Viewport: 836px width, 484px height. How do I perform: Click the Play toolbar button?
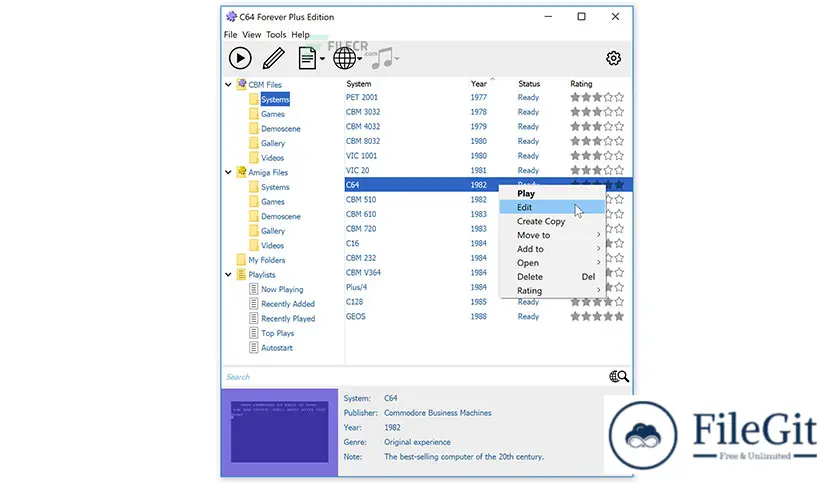click(x=240, y=58)
